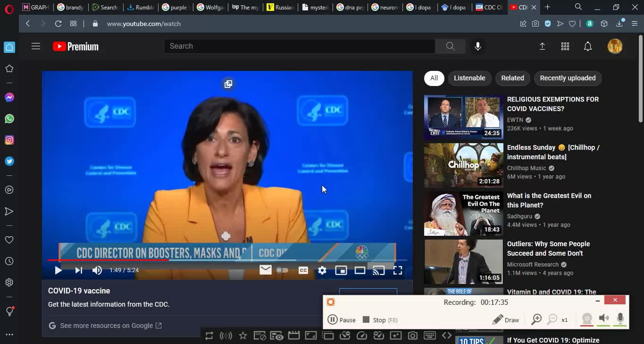Take snapshot using address bar camera icon
The image size is (644, 344).
535,24
